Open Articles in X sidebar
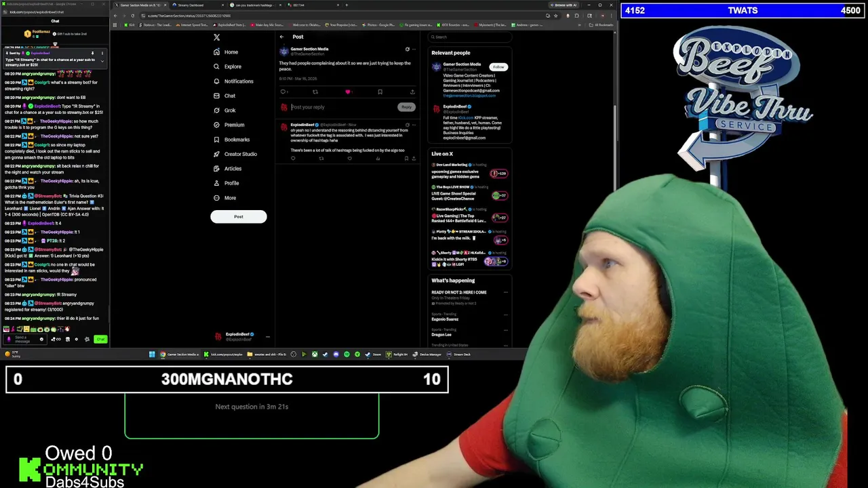The width and height of the screenshot is (868, 488). pos(227,169)
